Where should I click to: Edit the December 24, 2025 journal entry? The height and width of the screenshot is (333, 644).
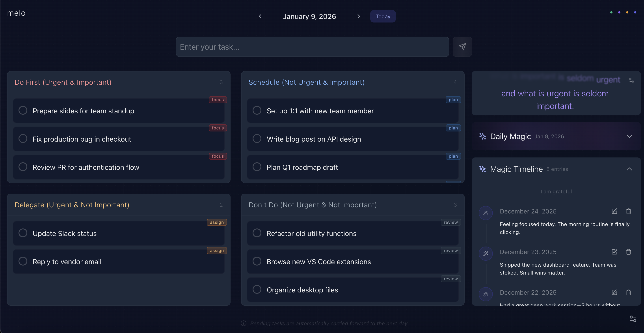tap(615, 211)
